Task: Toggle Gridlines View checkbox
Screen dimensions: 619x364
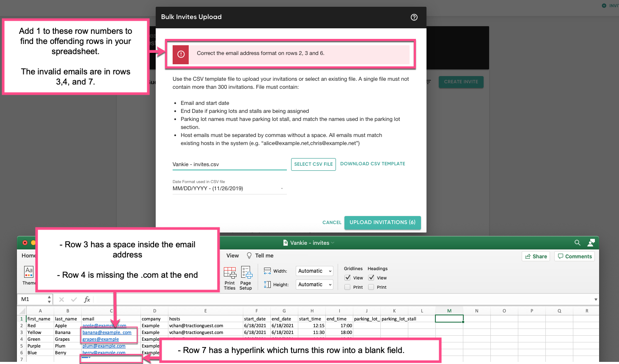Action: click(347, 278)
